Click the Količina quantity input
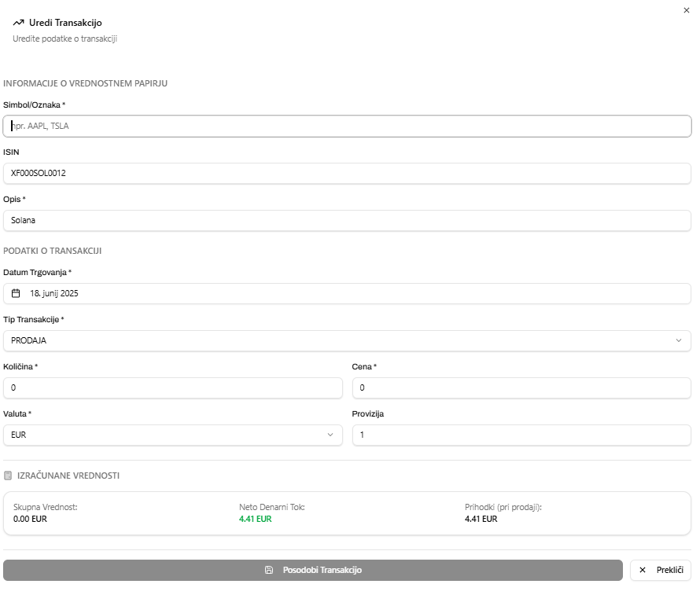The image size is (700, 595). click(173, 387)
